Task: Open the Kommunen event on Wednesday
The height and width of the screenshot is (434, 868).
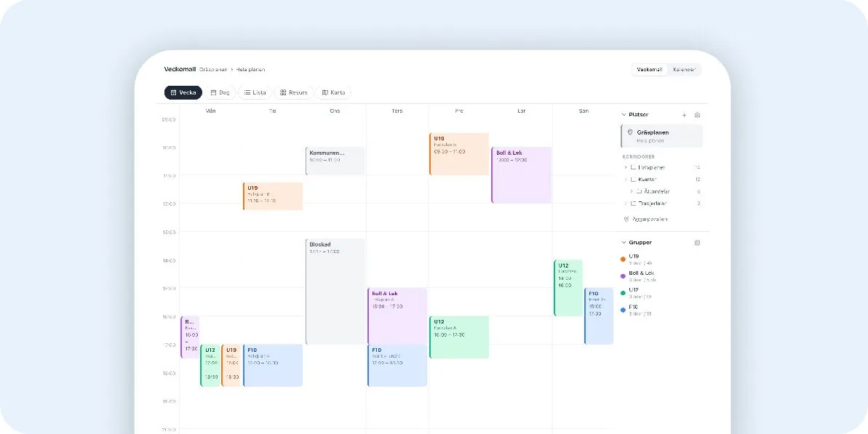Action: tap(335, 161)
